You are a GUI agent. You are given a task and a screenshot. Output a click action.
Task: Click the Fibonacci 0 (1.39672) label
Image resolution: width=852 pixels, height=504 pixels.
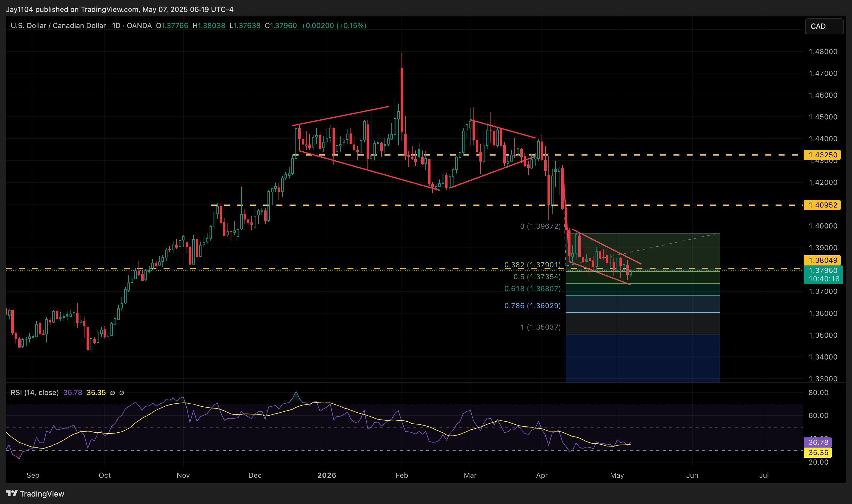click(x=540, y=226)
